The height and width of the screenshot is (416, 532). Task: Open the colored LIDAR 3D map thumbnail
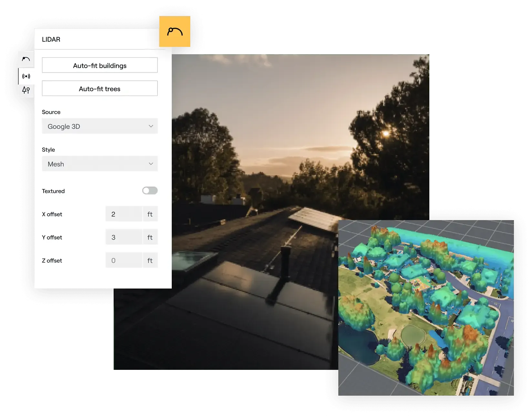coord(426,308)
